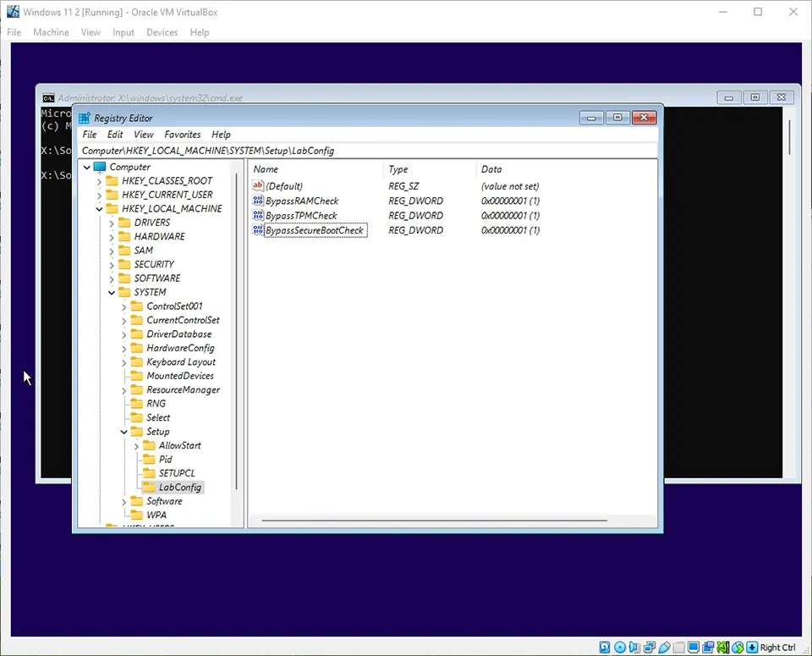Select the (Default) value name
This screenshot has height=656, width=812.
284,186
